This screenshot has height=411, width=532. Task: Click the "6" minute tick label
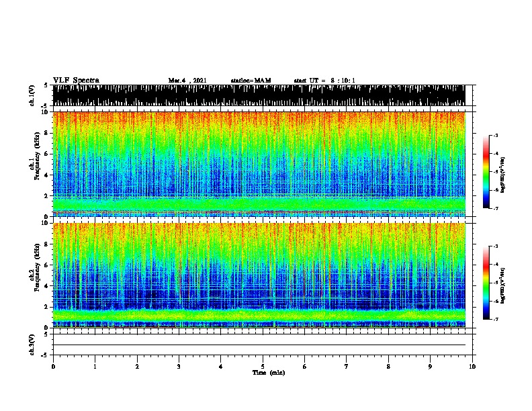click(x=305, y=367)
